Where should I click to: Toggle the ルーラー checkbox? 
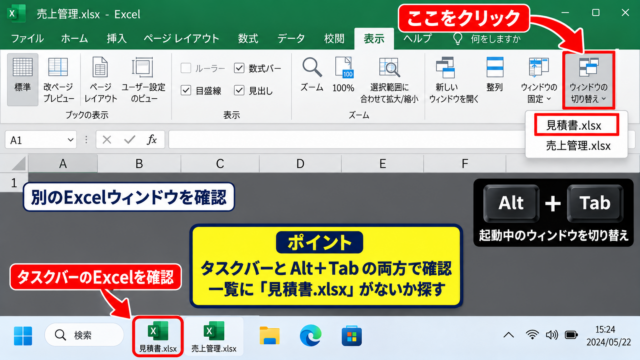[x=186, y=68]
